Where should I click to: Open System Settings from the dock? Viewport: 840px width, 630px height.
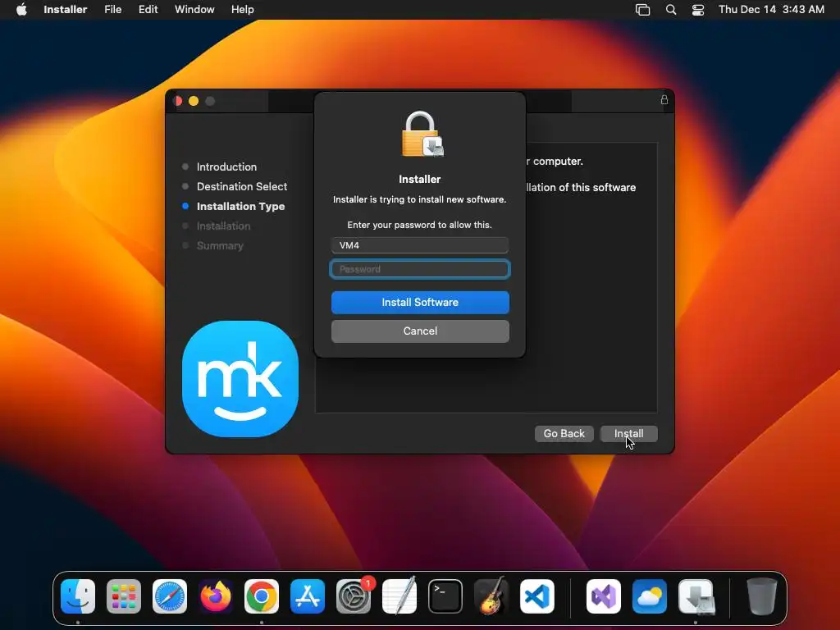[354, 596]
